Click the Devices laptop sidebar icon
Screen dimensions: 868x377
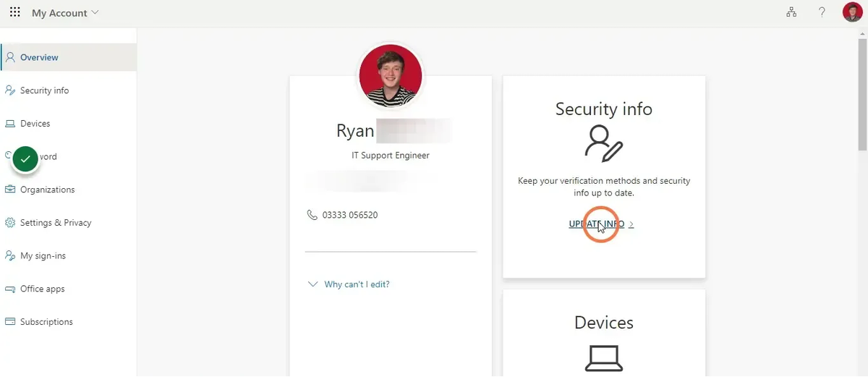pos(10,124)
